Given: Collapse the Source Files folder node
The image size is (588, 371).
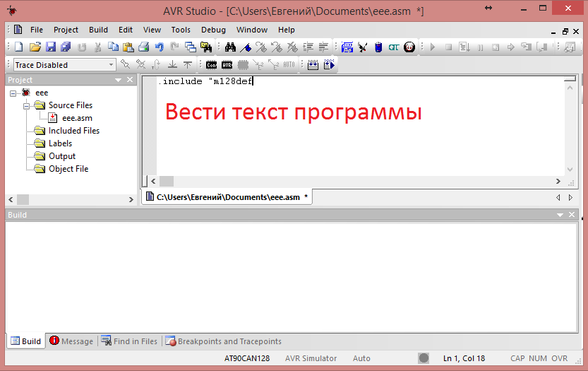Looking at the screenshot, I should click(26, 106).
